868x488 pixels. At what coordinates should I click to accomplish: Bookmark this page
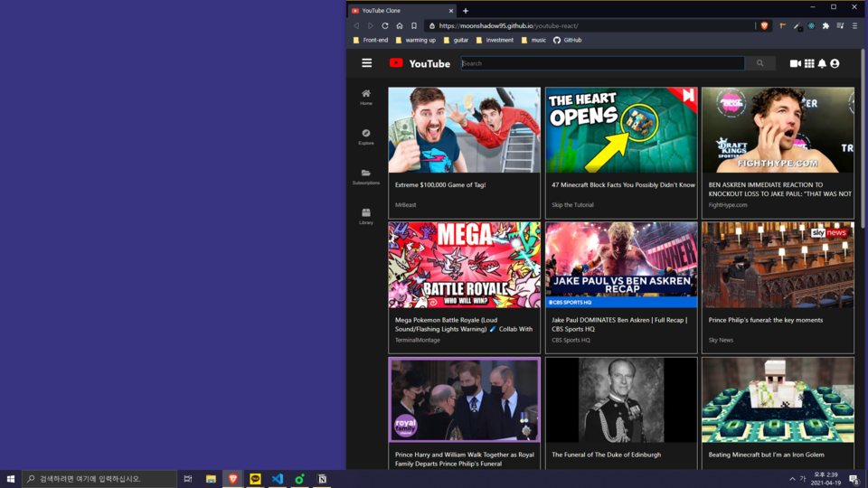(x=414, y=25)
